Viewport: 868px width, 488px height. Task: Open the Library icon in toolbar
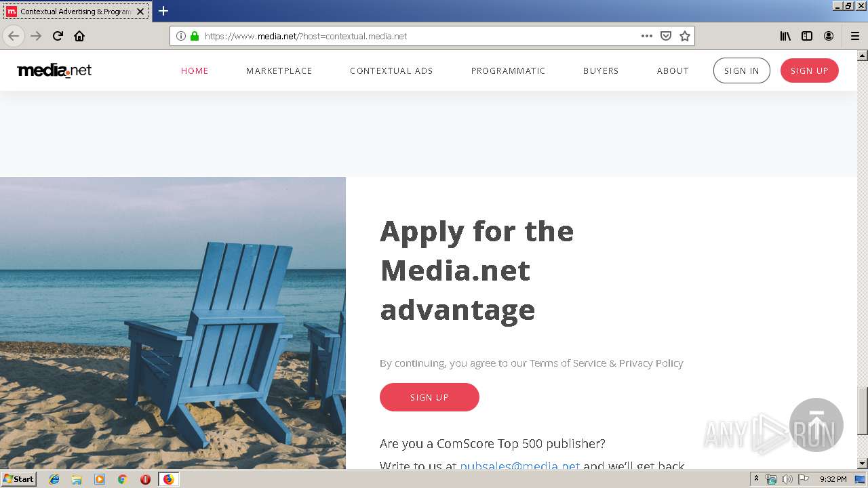(x=785, y=36)
